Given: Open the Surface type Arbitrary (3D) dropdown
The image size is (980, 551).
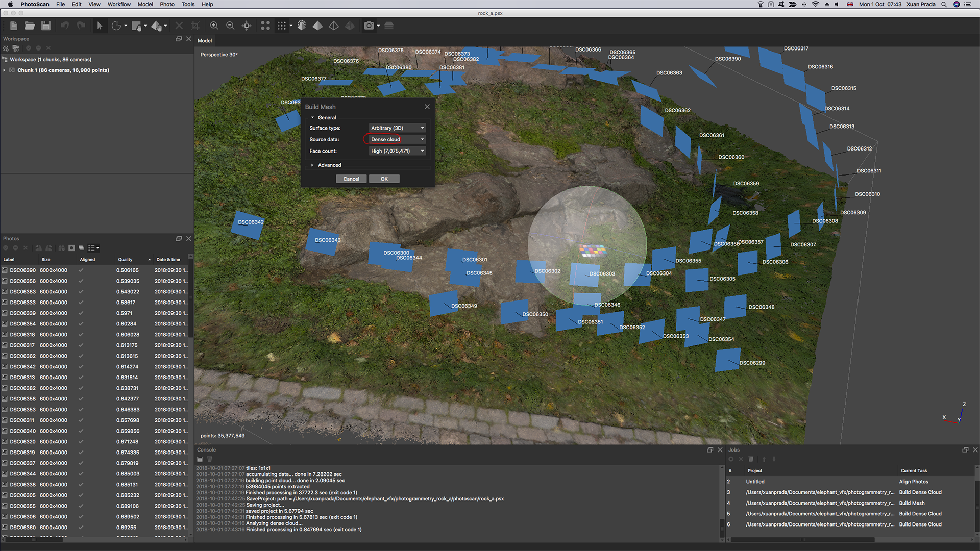Looking at the screenshot, I should tap(397, 128).
